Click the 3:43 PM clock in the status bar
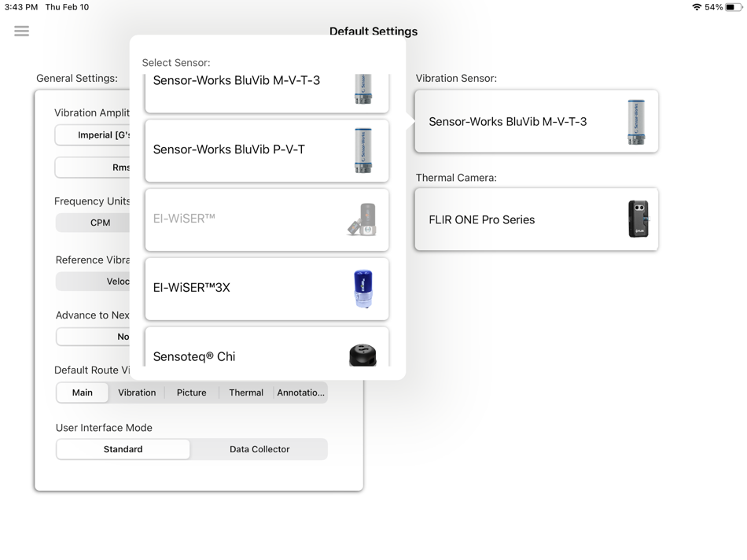This screenshot has height=560, width=747. pos(21,7)
